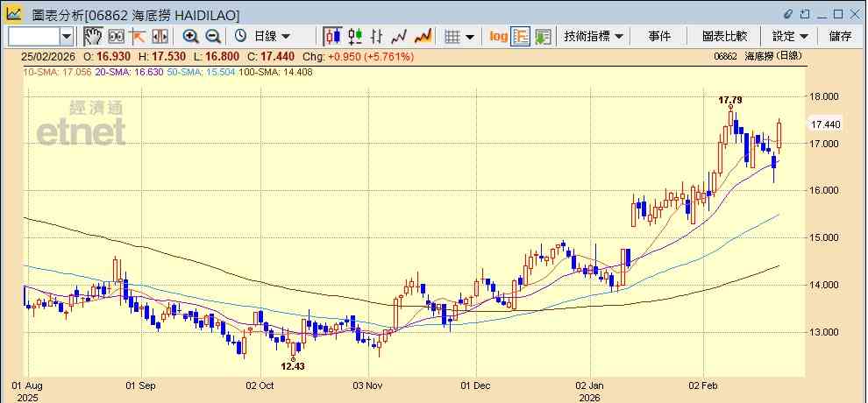Switch to the line chart type
Screen dimensions: 868x403
(x=399, y=37)
